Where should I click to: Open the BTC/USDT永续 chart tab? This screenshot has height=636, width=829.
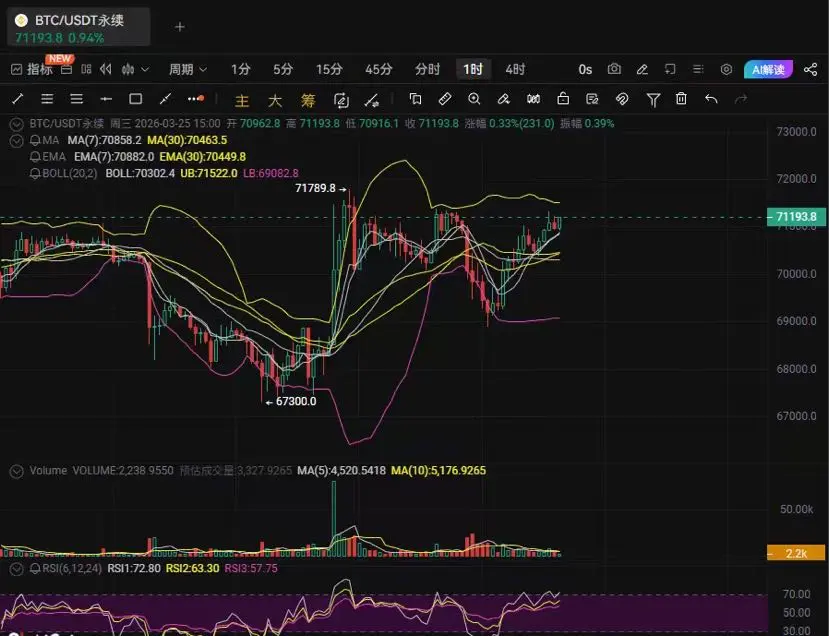point(79,27)
